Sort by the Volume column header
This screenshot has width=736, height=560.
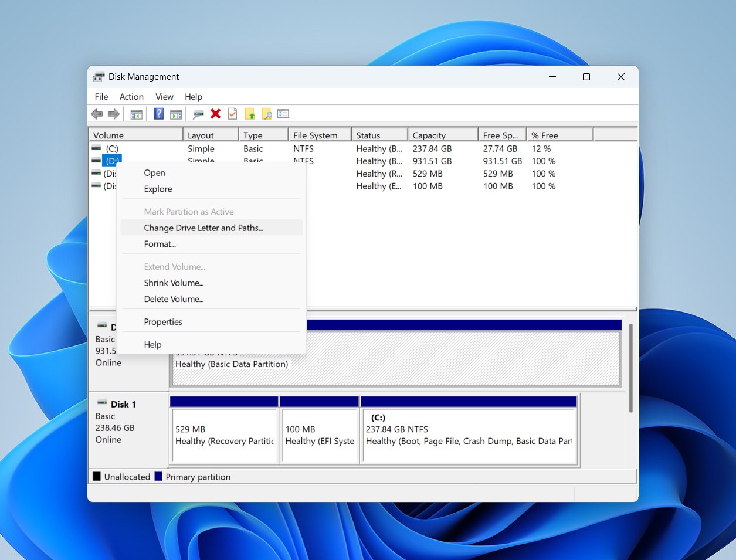click(135, 135)
